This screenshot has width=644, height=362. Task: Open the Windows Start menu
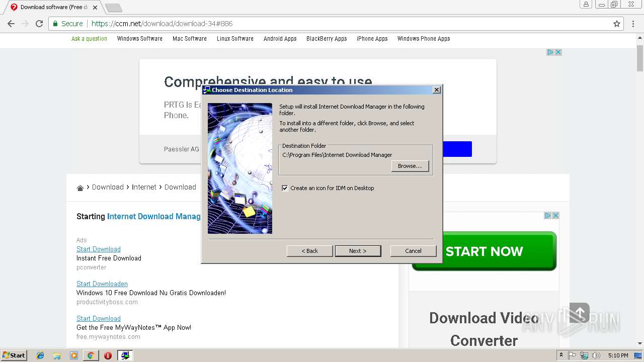click(14, 355)
